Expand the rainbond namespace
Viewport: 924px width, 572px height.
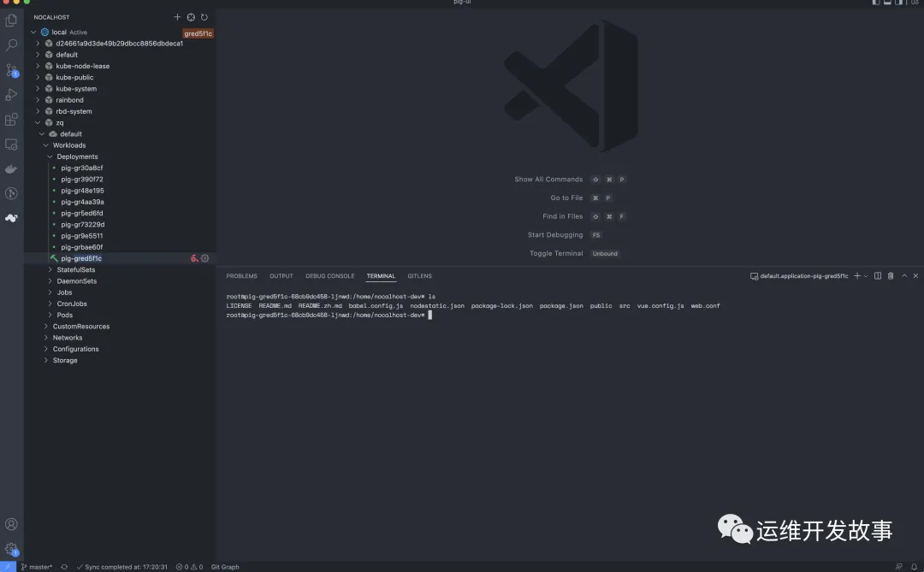[38, 100]
